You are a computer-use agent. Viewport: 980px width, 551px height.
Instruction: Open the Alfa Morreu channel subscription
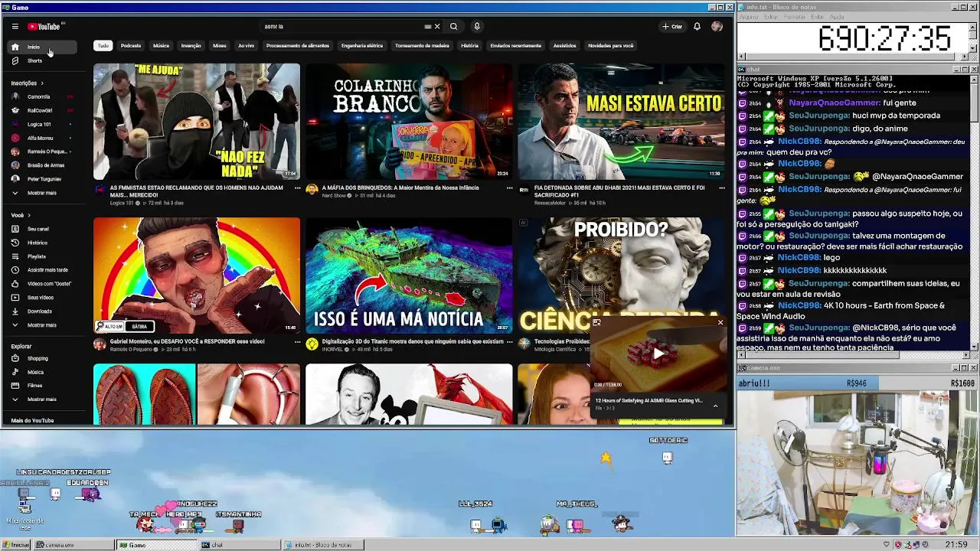coord(42,138)
